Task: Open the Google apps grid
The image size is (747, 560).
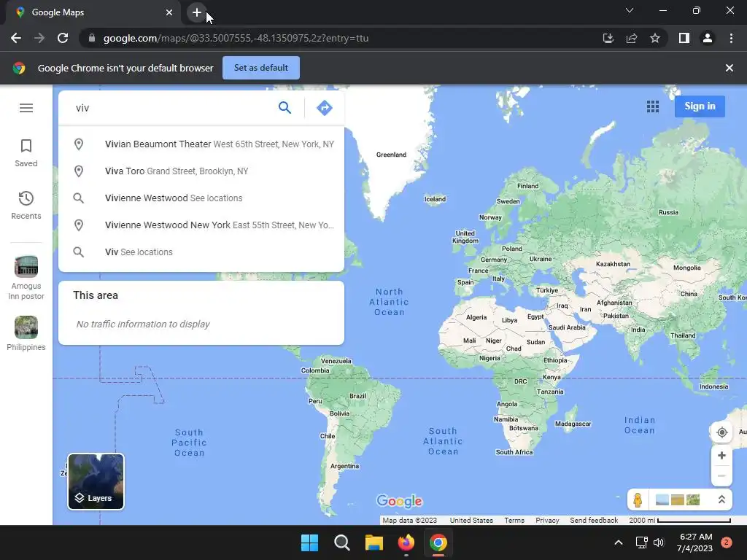Action: click(653, 106)
